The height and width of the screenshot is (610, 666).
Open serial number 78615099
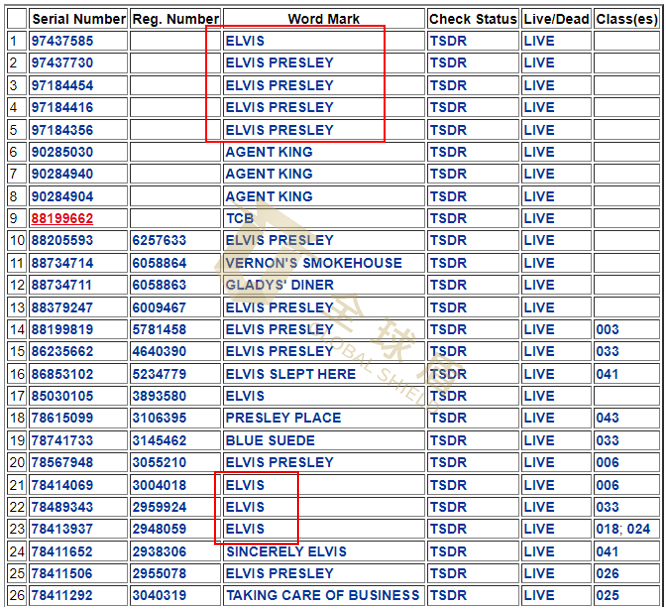(62, 418)
